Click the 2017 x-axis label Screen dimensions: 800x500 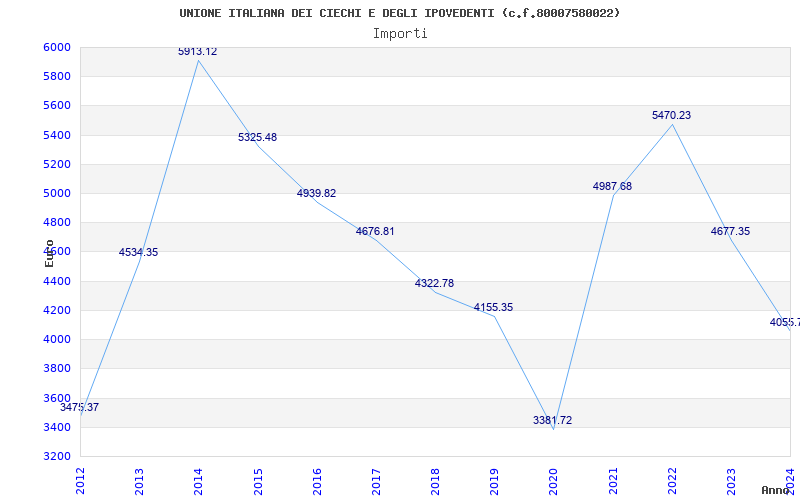pyautogui.click(x=376, y=481)
